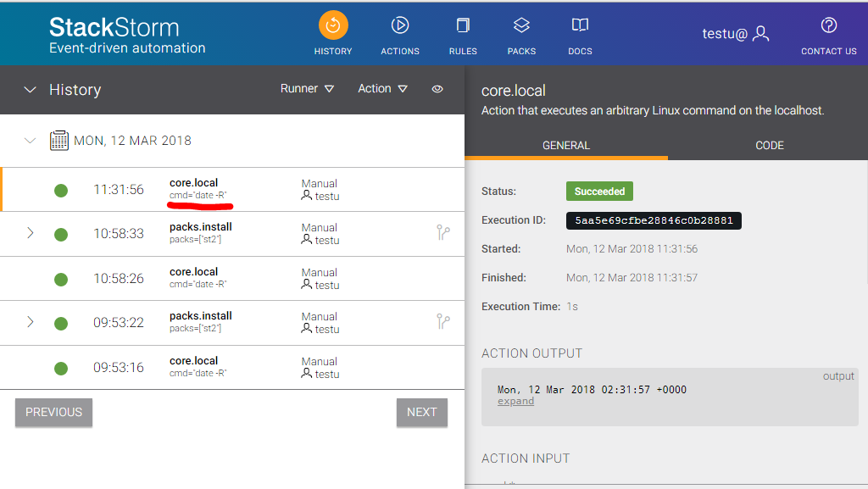The image size is (868, 489).
Task: Click the StackStorm logo
Action: (127, 35)
